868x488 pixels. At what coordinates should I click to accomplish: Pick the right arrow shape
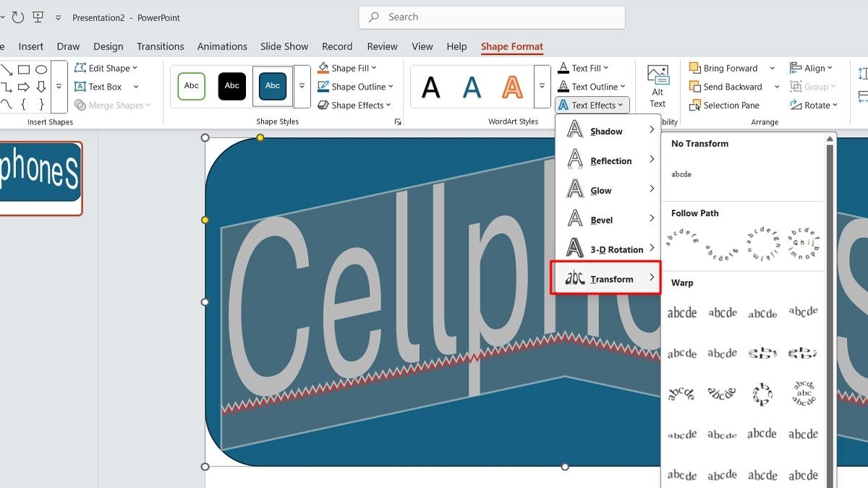24,87
